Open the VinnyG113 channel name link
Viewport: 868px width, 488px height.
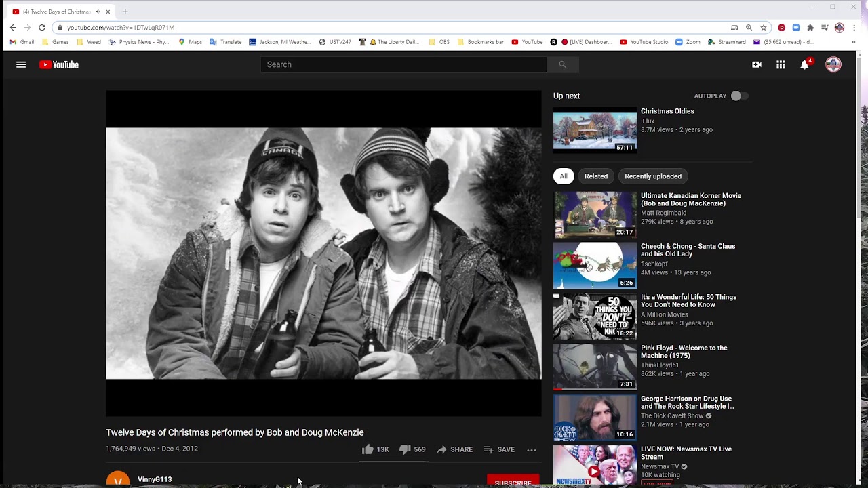pos(155,479)
